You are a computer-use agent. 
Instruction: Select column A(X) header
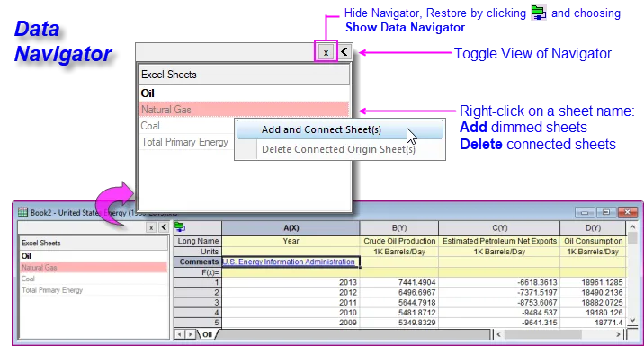(x=291, y=227)
